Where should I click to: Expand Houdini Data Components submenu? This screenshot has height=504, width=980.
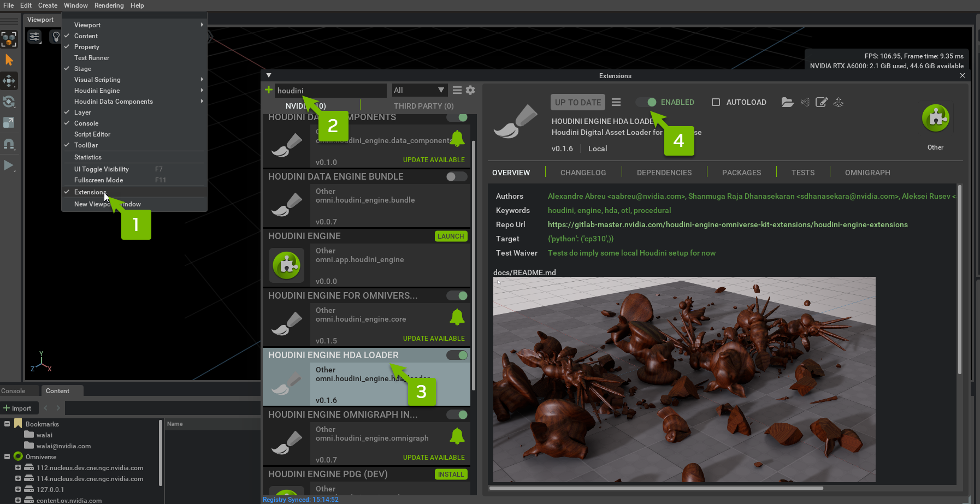click(x=134, y=102)
